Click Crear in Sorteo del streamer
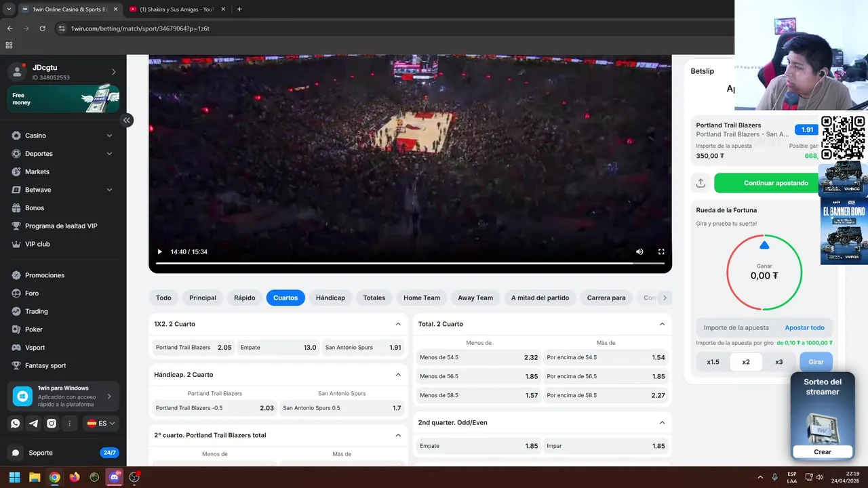This screenshot has width=868, height=488. pyautogui.click(x=823, y=452)
